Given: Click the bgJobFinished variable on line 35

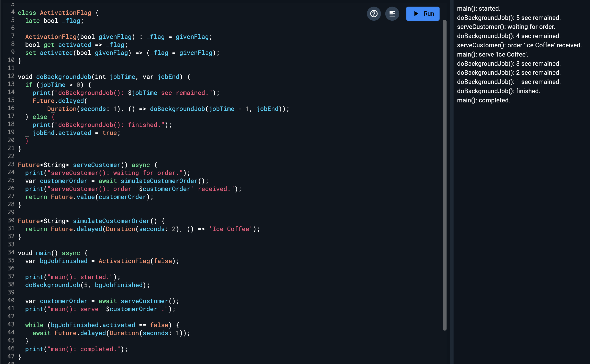Looking at the screenshot, I should (64, 261).
